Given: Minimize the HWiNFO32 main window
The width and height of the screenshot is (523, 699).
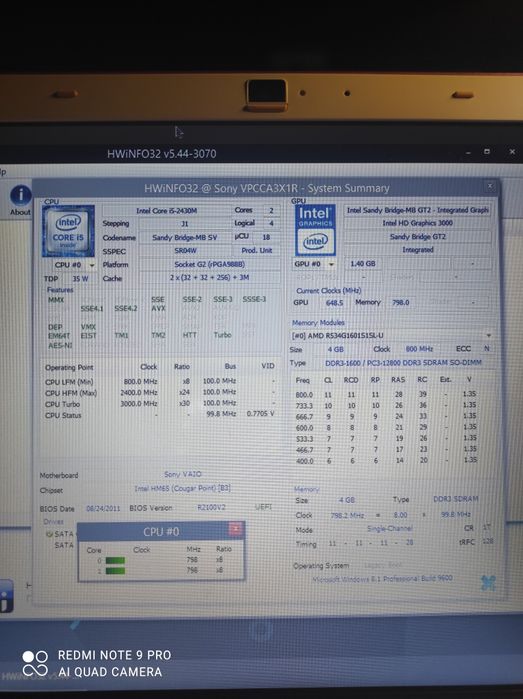Looking at the screenshot, I should tap(468, 152).
